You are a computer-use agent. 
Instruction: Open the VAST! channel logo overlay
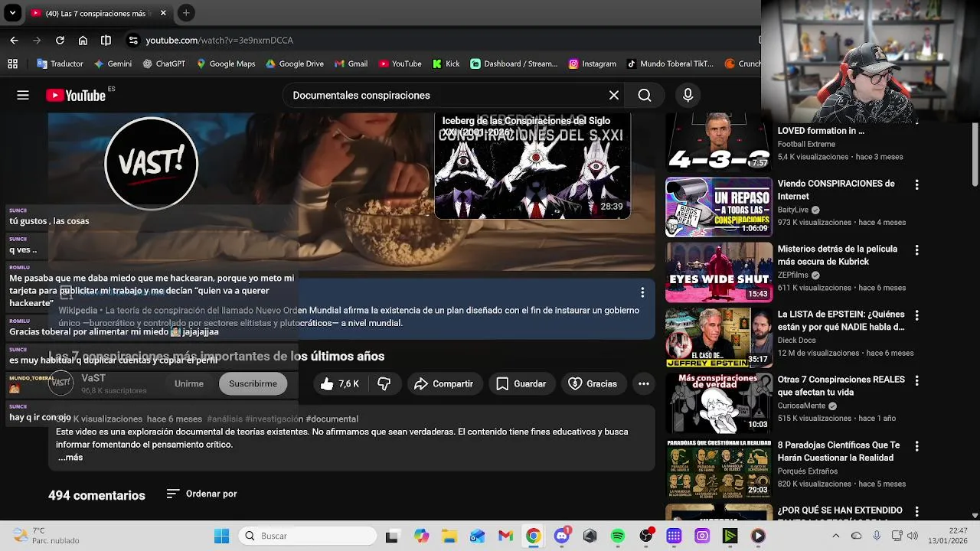tap(151, 163)
